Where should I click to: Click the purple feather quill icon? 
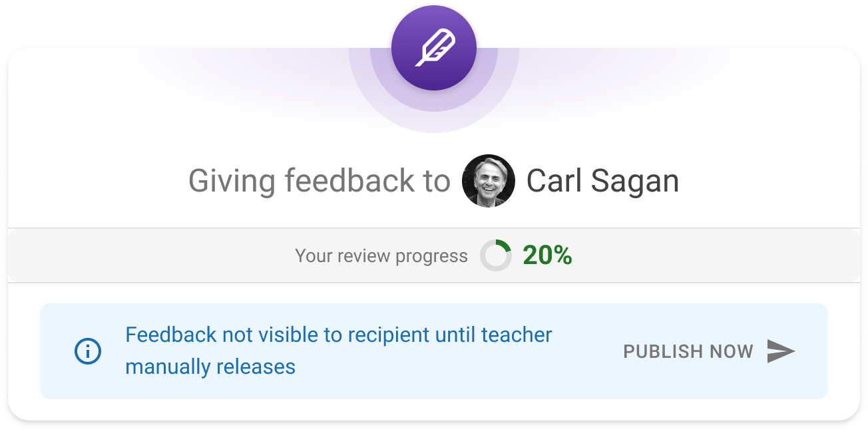(433, 48)
